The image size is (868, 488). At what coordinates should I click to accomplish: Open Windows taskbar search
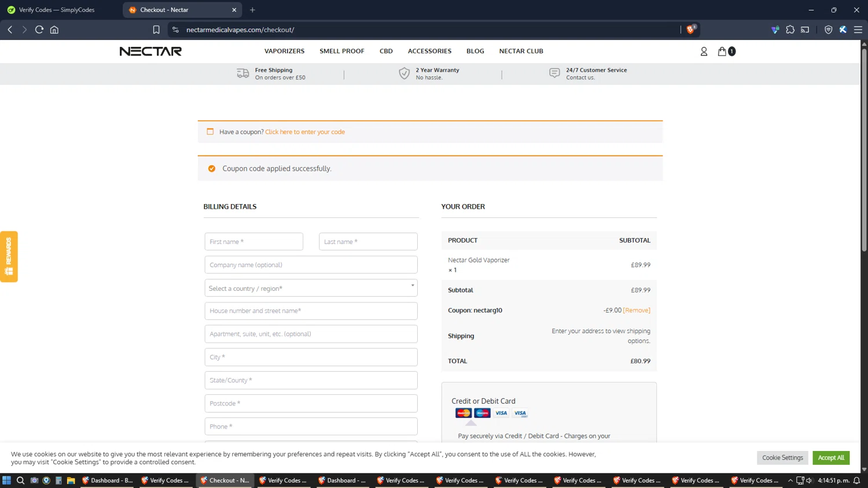(20, 480)
